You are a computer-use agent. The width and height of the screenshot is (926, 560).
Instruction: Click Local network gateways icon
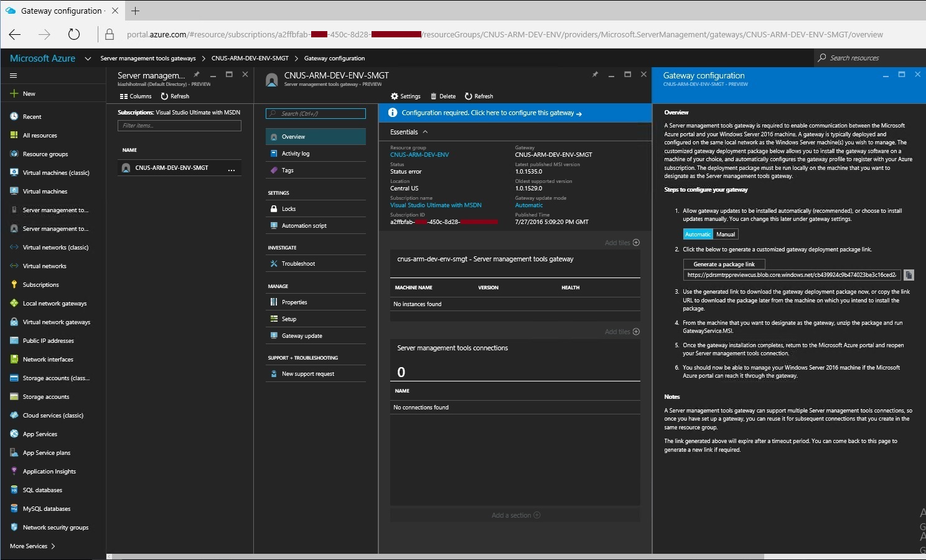coord(14,303)
